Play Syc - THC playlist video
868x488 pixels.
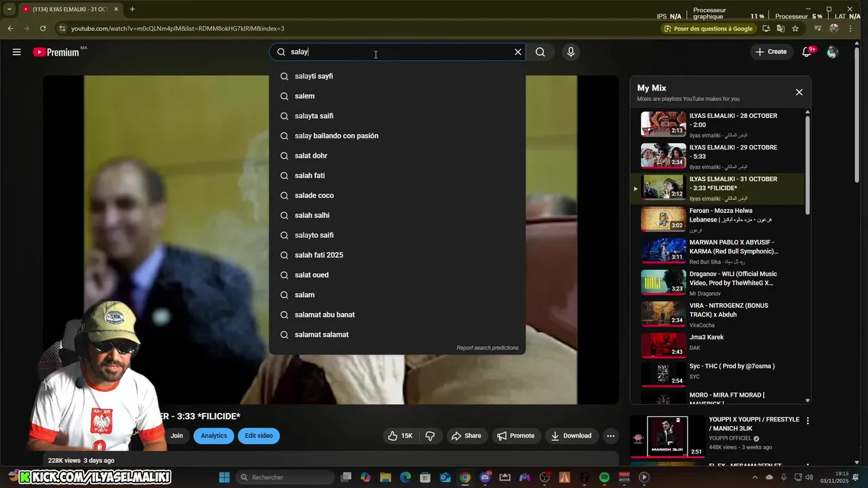point(718,373)
